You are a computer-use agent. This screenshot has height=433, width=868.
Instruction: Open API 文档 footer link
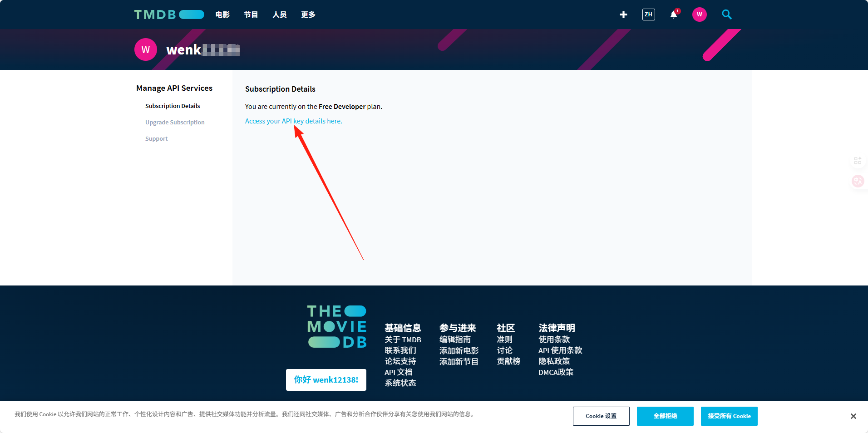399,372
